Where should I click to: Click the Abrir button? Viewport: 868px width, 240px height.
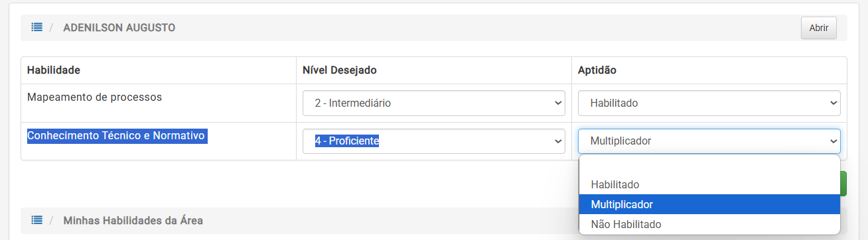tap(819, 28)
